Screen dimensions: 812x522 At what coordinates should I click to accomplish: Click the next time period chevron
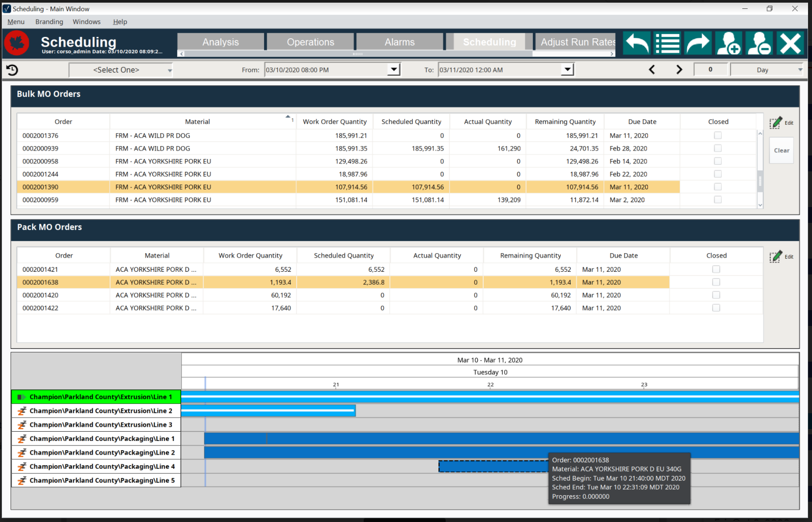(679, 69)
